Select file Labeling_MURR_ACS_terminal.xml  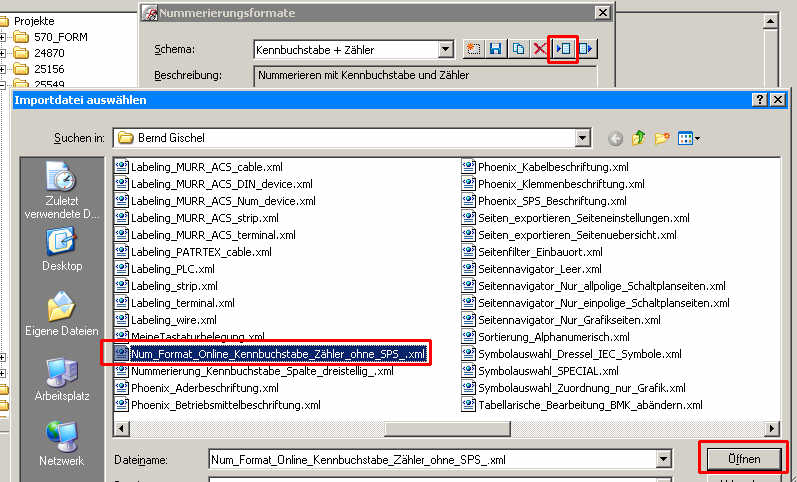tap(205, 235)
